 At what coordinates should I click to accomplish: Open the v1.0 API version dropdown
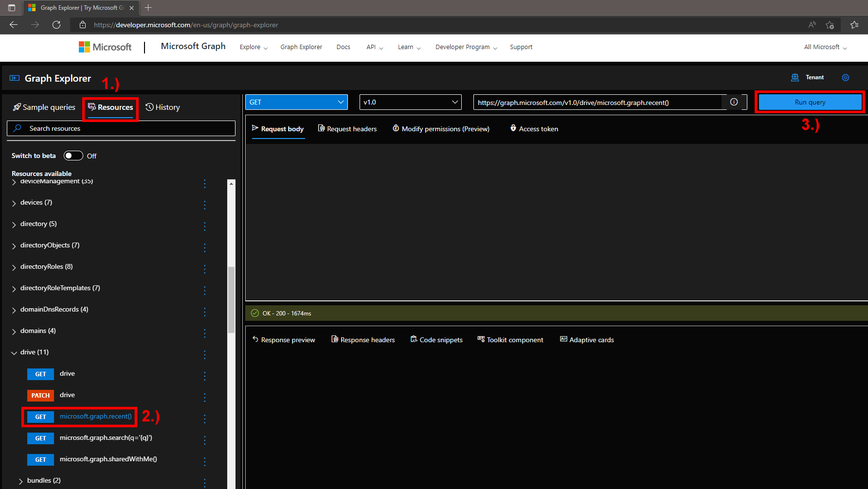[410, 102]
